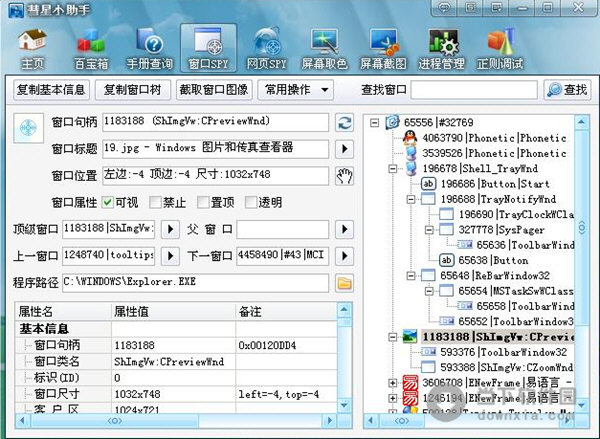Click the 备注 column header

[286, 311]
